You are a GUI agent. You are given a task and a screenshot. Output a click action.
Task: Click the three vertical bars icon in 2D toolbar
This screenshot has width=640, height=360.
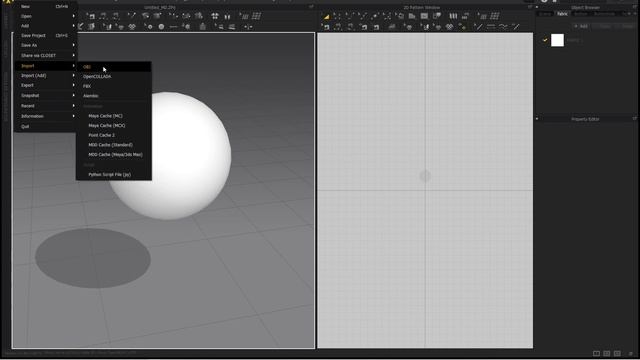tap(453, 16)
